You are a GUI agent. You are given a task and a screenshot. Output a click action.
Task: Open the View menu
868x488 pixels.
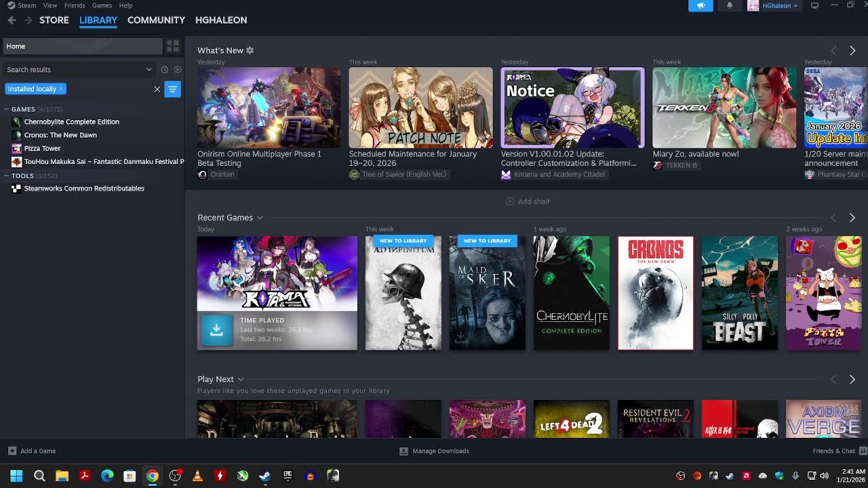50,5
